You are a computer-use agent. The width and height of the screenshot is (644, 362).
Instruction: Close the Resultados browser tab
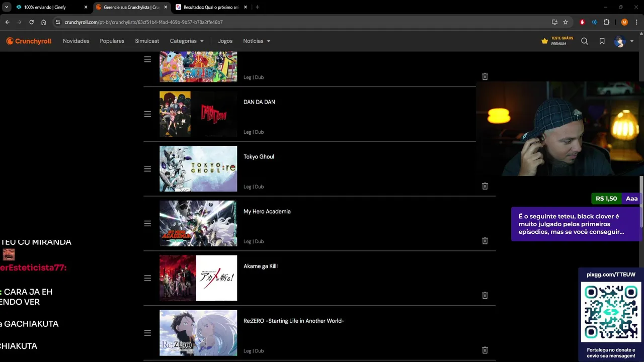click(x=246, y=8)
